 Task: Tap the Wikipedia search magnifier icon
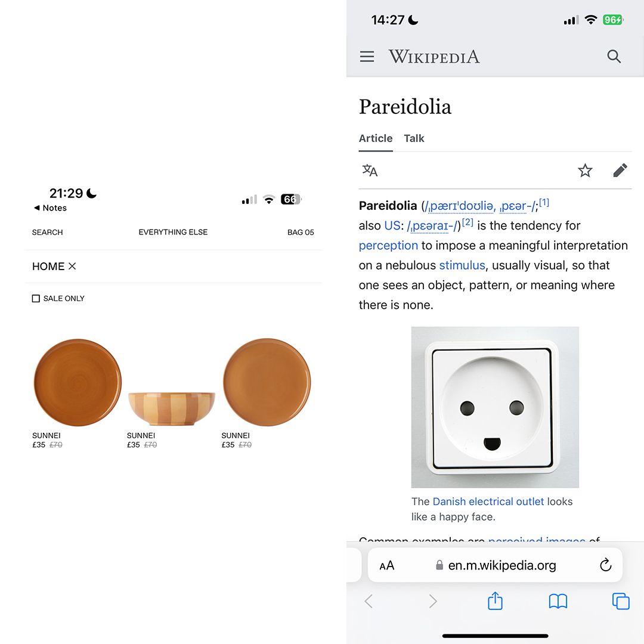[614, 56]
